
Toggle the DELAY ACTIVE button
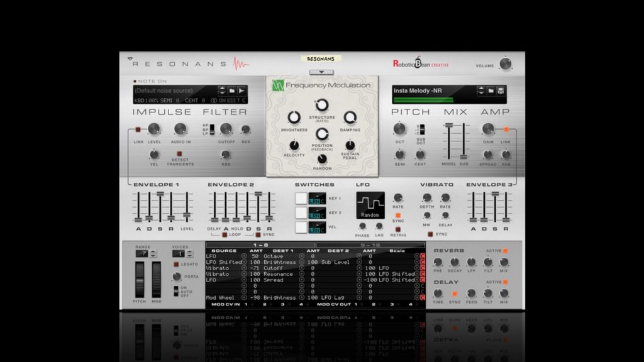pos(506,282)
